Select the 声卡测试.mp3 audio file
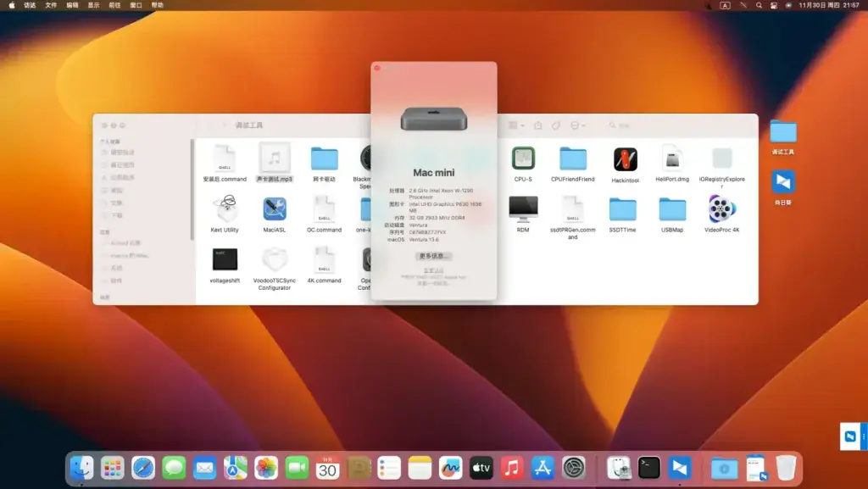This screenshot has height=489, width=868. (275, 158)
